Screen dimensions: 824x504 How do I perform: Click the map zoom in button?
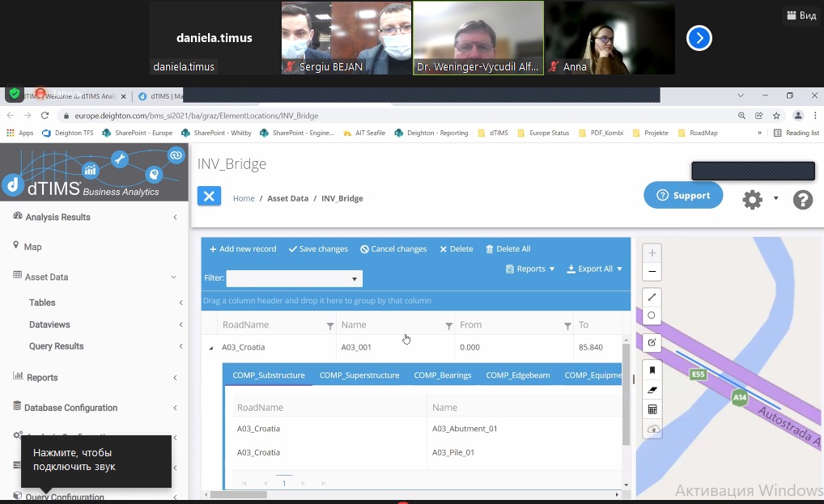[652, 252]
